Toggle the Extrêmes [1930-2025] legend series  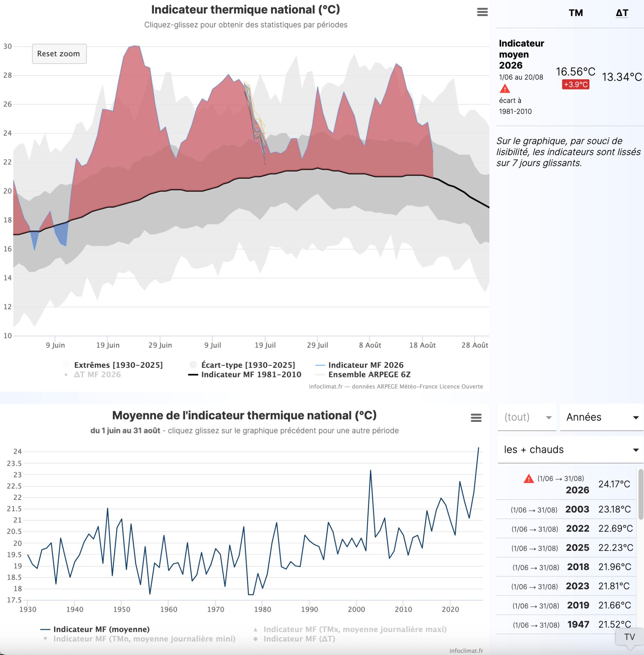click(x=113, y=365)
